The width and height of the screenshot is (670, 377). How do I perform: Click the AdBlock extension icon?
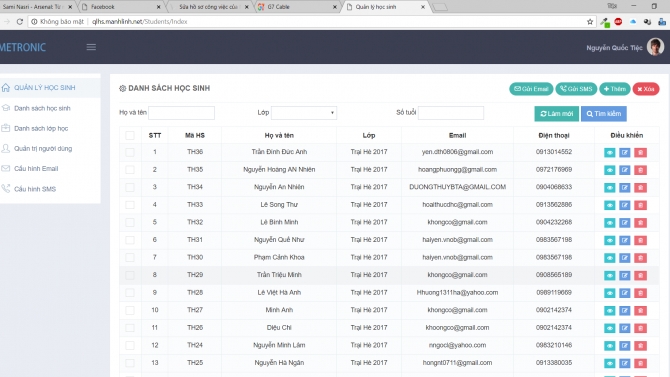[x=618, y=21]
